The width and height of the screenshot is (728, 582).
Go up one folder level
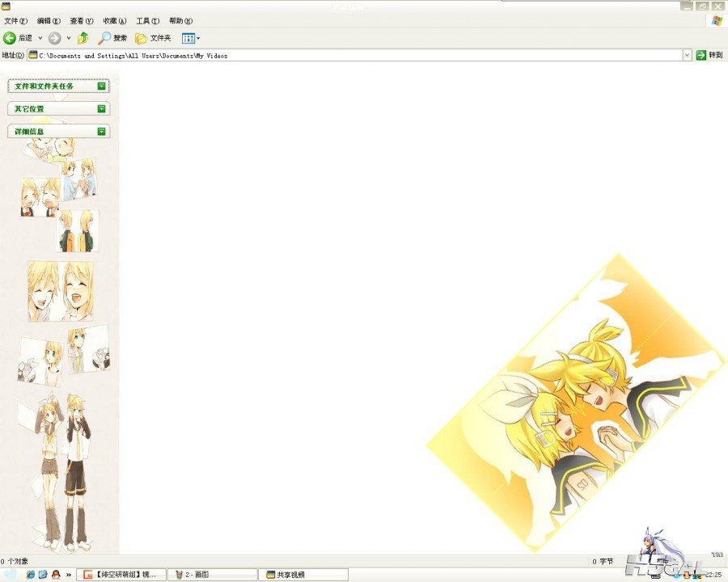coord(83,38)
